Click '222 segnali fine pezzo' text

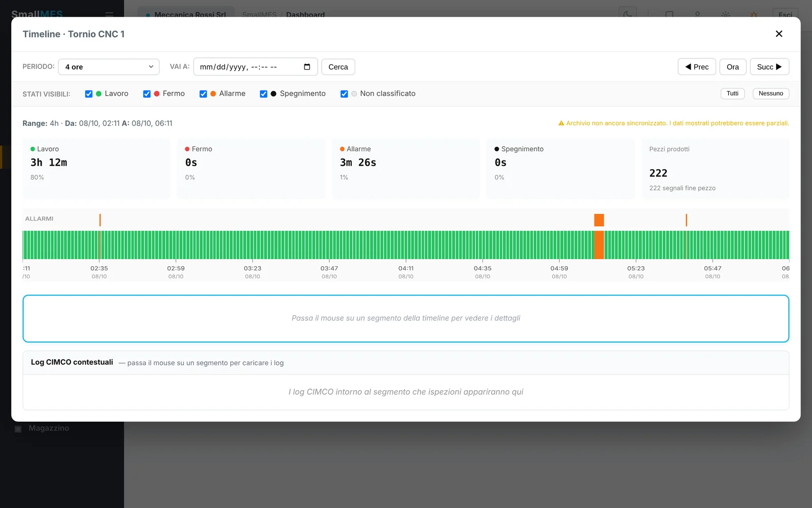(x=682, y=188)
